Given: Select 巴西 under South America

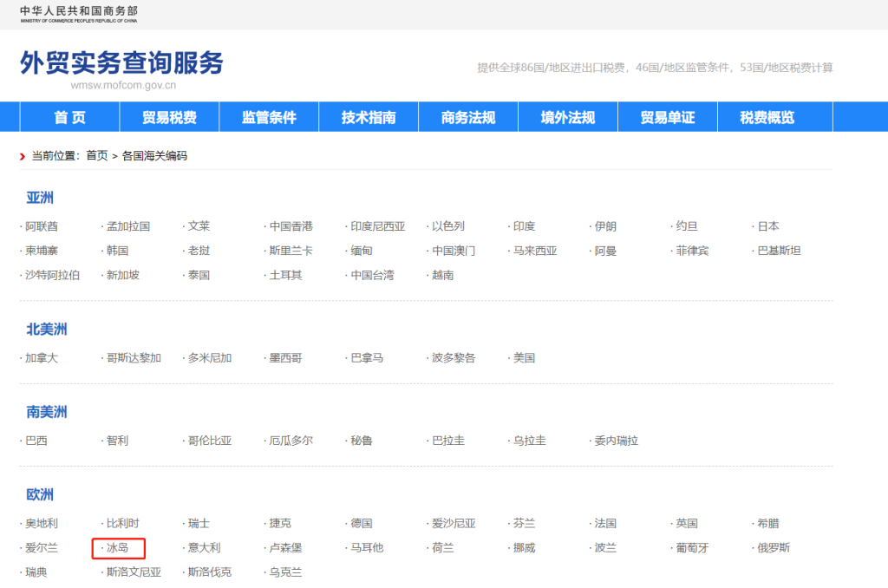Looking at the screenshot, I should pos(36,441).
